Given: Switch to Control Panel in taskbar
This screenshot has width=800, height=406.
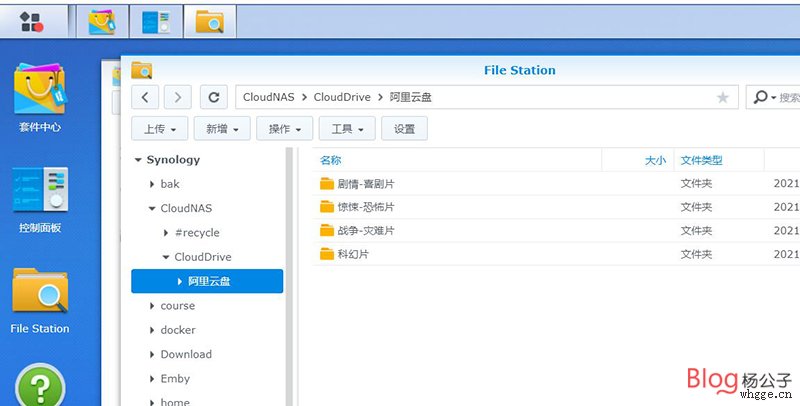Looking at the screenshot, I should 156,22.
